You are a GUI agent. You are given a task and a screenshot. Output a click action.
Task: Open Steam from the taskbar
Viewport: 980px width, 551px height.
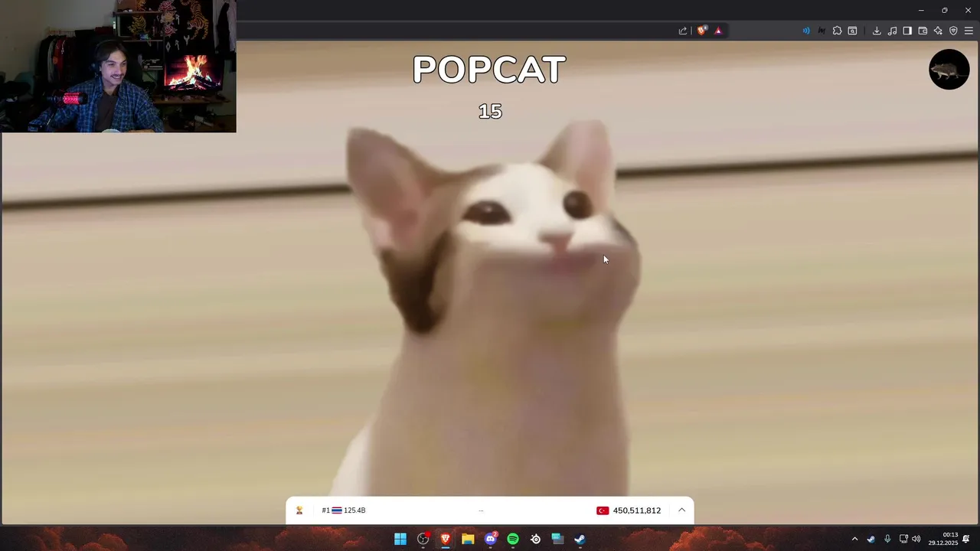[580, 539]
